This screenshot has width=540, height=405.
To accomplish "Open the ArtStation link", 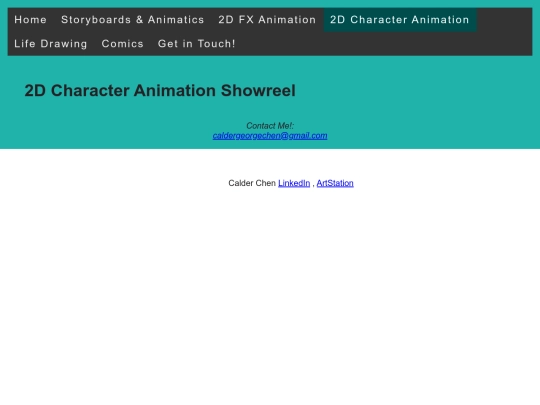I will pyautogui.click(x=335, y=183).
